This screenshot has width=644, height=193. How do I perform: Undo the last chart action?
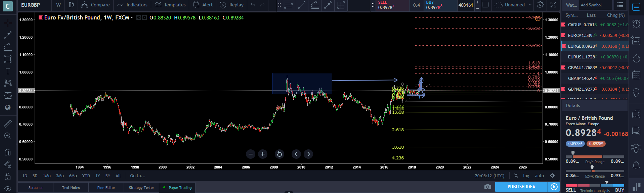coord(253,5)
